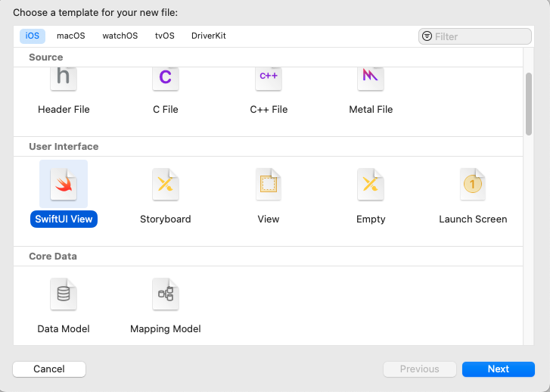Select the Header File template icon
This screenshot has height=392, width=550.
64,79
